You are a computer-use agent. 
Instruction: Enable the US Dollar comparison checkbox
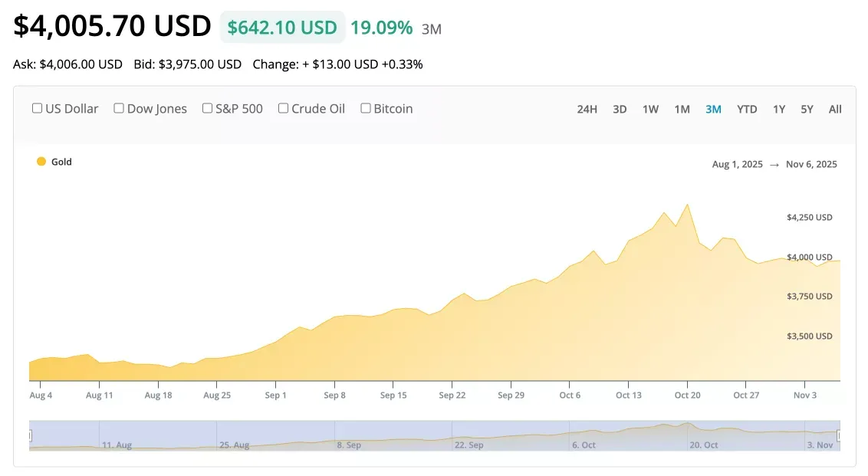[x=38, y=108]
